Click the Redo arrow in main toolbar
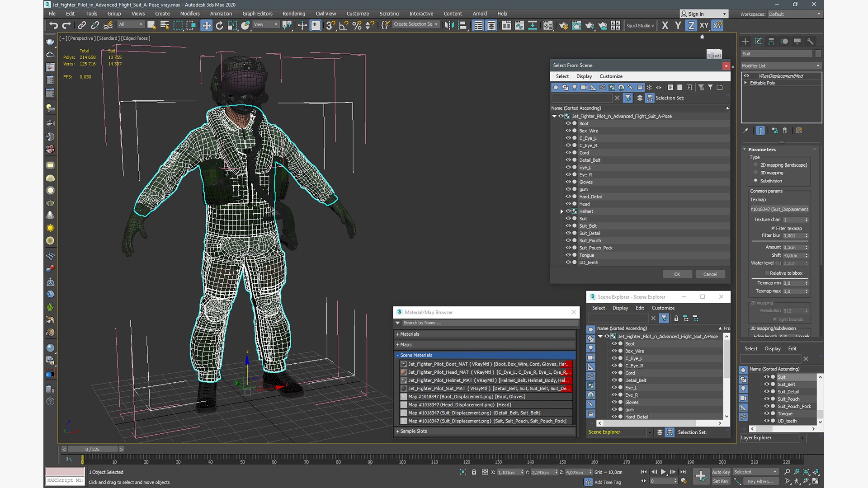 (66, 25)
